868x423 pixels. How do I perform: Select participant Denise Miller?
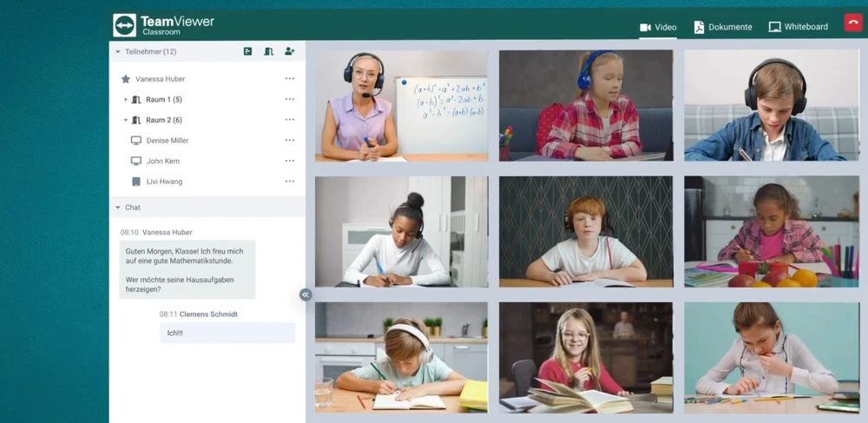(168, 141)
